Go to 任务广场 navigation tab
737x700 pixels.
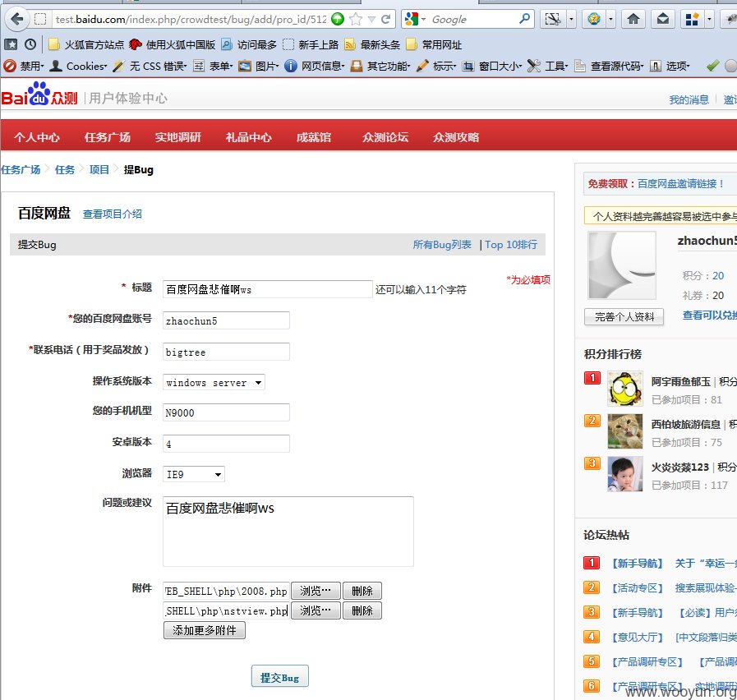107,137
